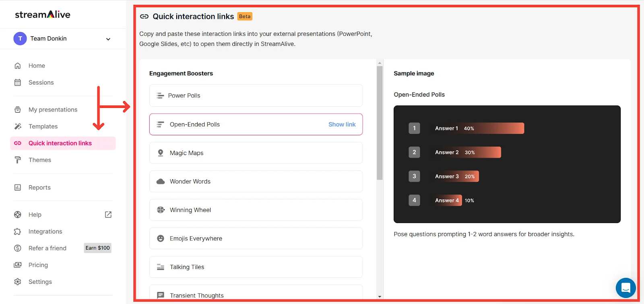Click the Templates magic wand icon
The image size is (644, 304).
[x=18, y=126]
